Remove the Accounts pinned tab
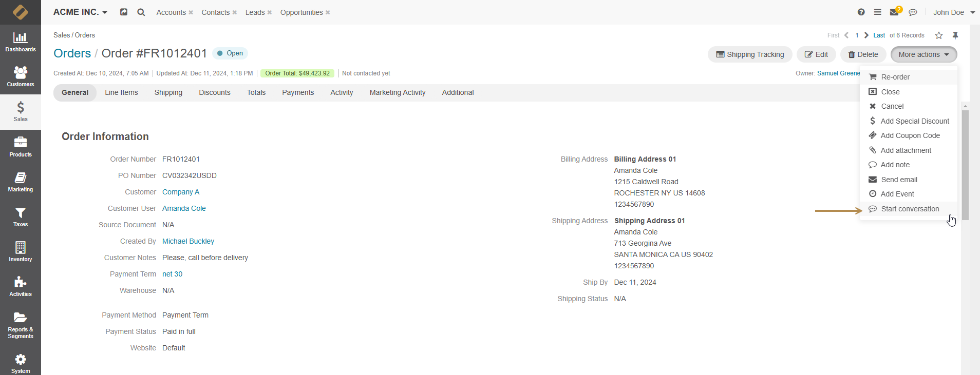Viewport: 980px width, 375px height. (191, 12)
